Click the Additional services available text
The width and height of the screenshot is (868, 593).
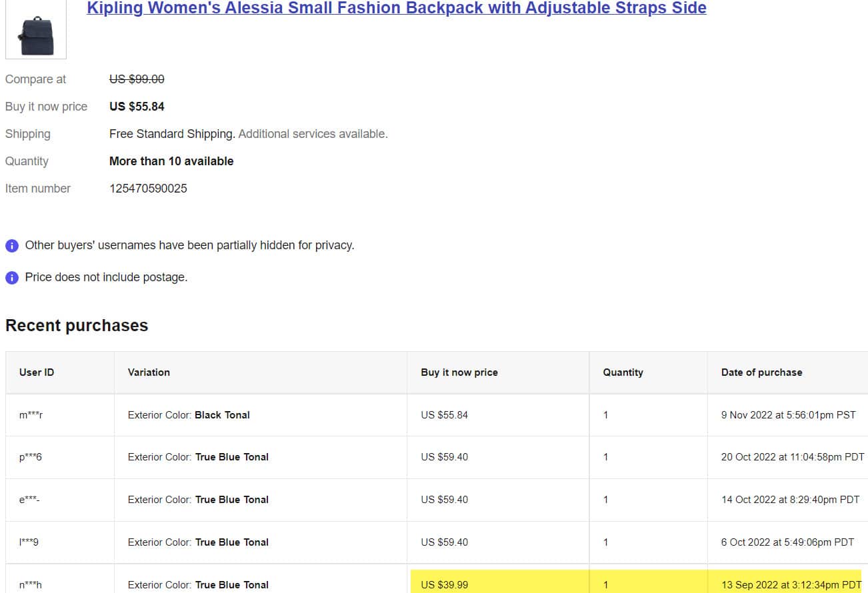click(313, 134)
